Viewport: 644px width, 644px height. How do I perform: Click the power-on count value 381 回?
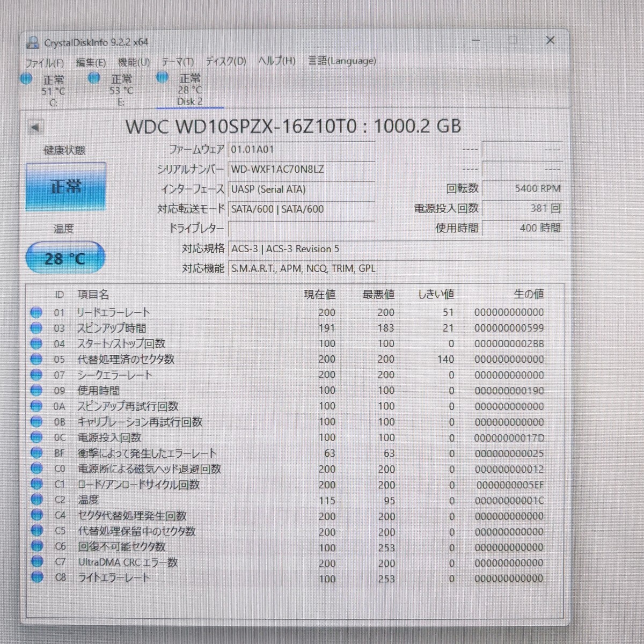(x=522, y=208)
